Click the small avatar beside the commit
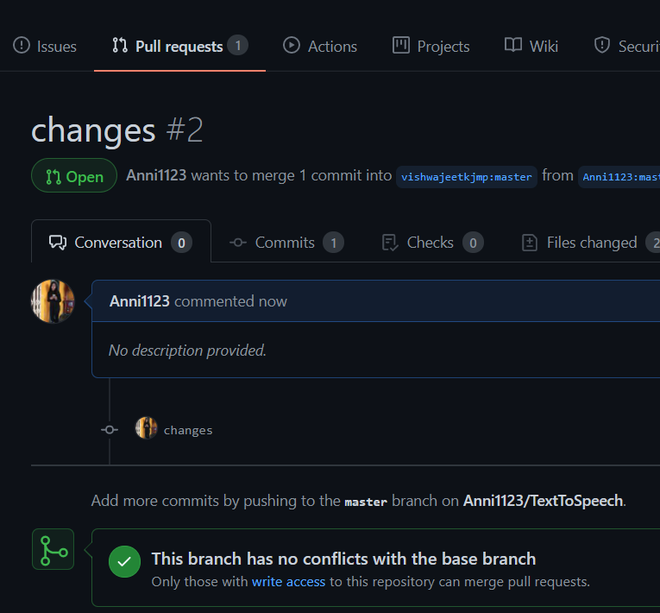The width and height of the screenshot is (660, 613). (146, 429)
